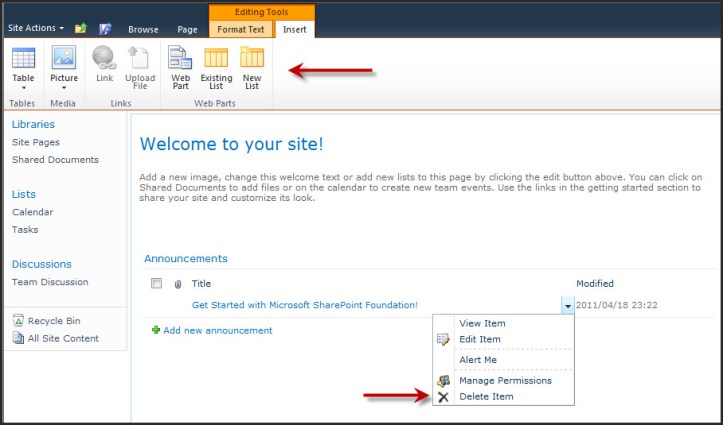This screenshot has width=723, height=425.
Task: Select Manage Permissions in the context menu
Action: (x=504, y=380)
